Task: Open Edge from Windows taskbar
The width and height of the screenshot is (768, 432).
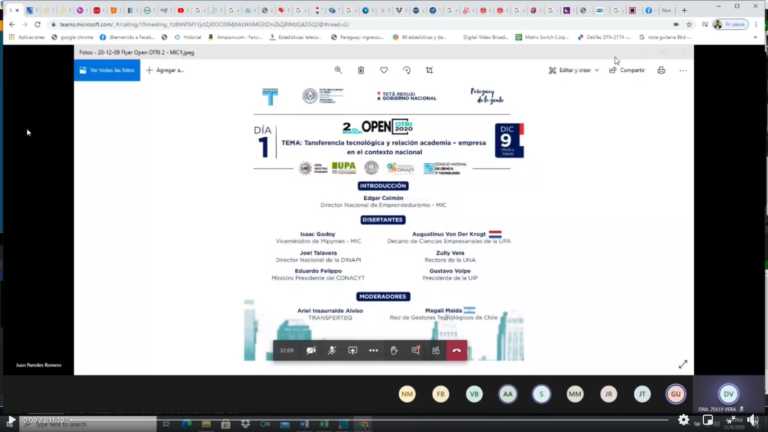Action: point(187,425)
